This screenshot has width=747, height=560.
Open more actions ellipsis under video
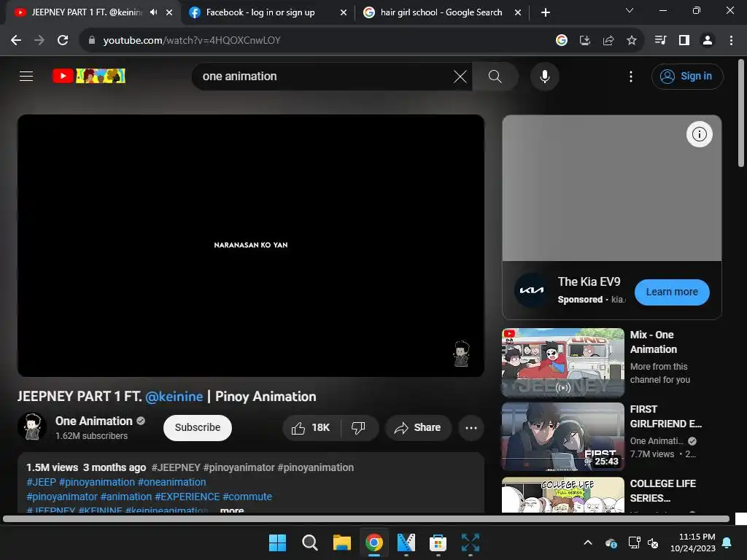[x=471, y=427]
